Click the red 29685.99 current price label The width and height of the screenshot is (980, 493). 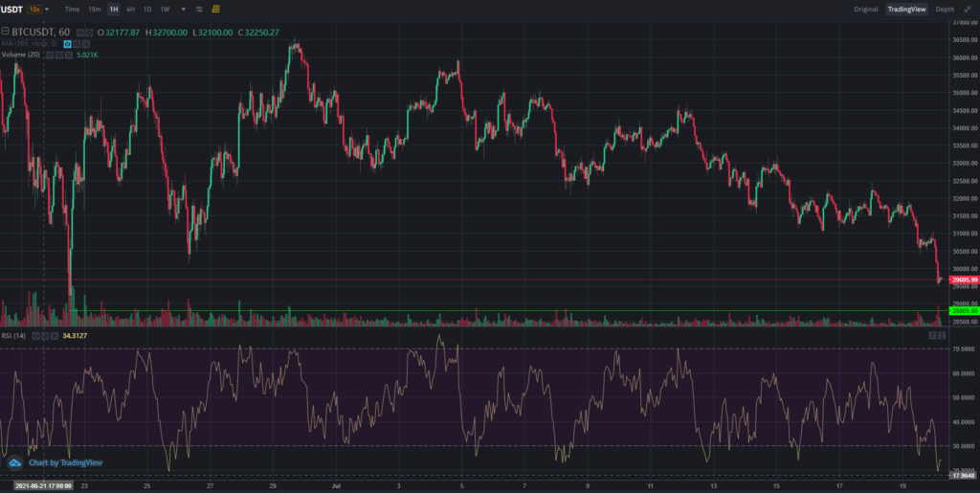[961, 280]
